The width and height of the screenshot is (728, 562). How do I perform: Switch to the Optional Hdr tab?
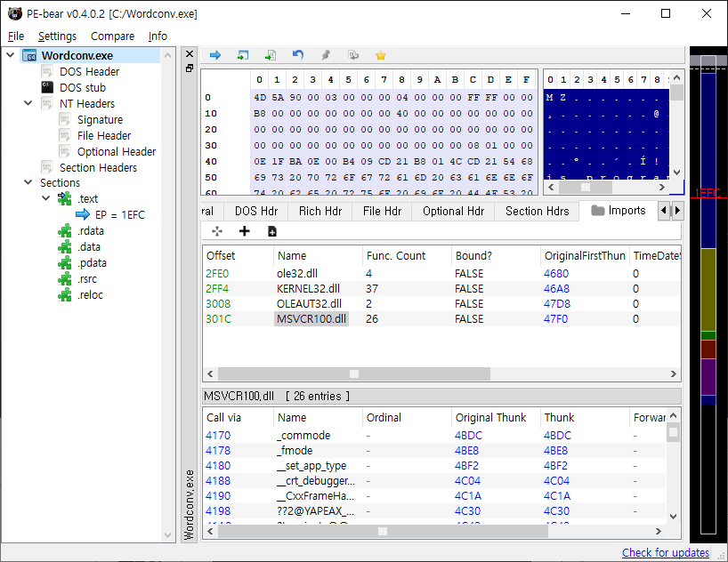coord(453,211)
